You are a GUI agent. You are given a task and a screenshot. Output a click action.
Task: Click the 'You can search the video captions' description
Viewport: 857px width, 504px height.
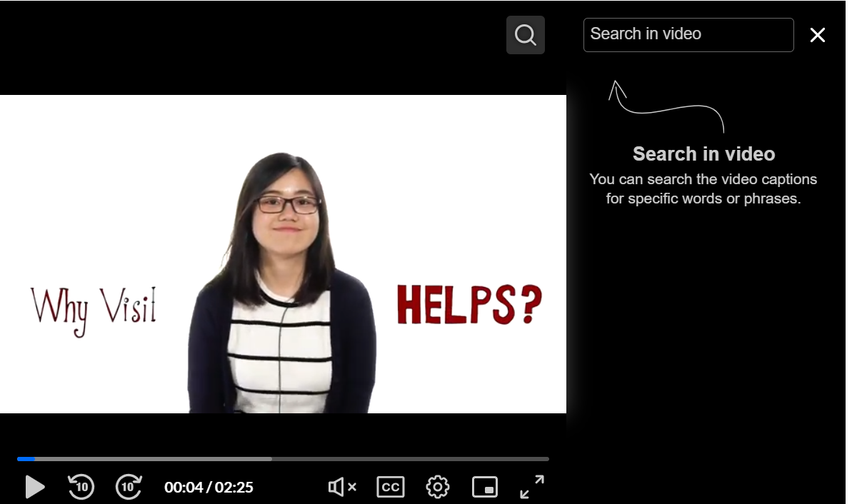(x=703, y=188)
